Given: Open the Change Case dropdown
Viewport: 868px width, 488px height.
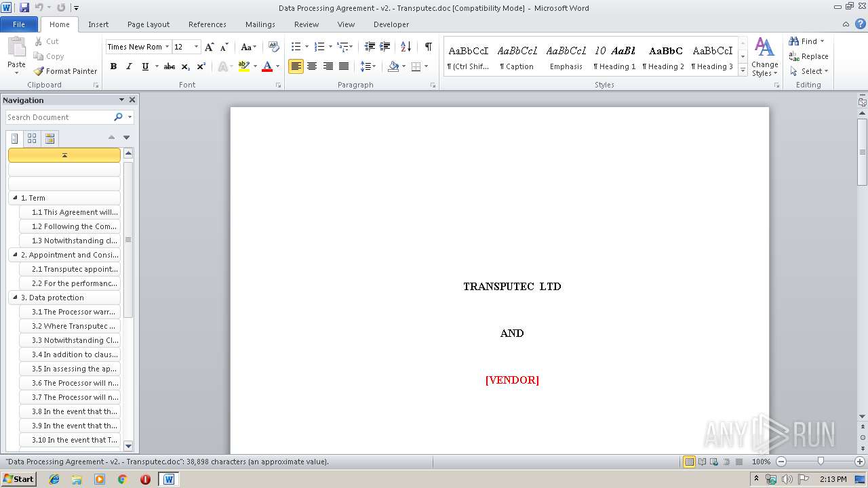Looking at the screenshot, I should coord(249,47).
